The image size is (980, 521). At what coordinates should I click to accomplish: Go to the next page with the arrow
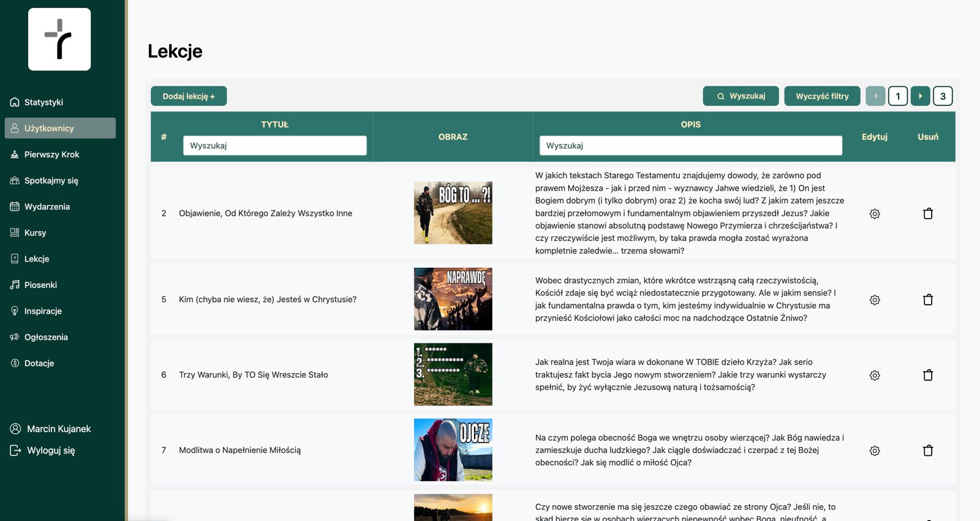pos(920,96)
